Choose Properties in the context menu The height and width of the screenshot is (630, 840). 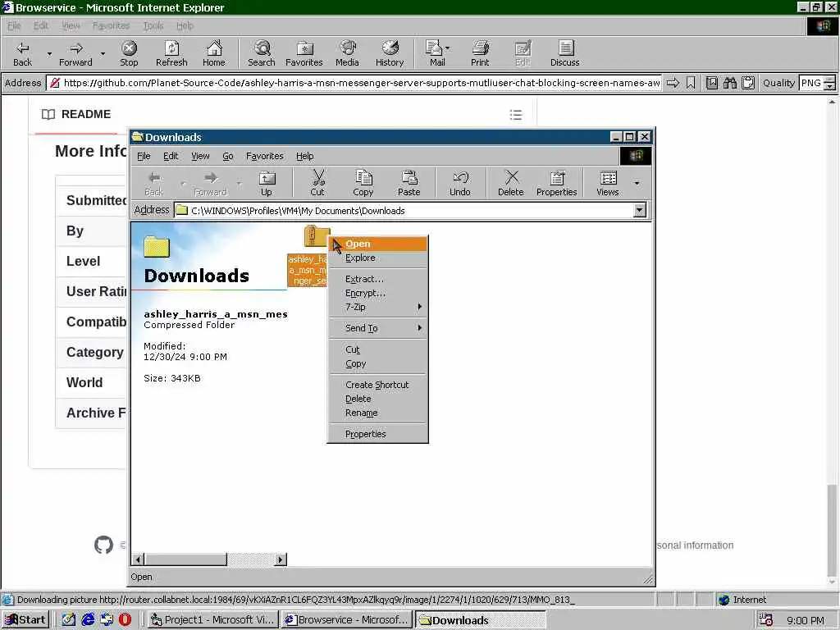point(377,434)
